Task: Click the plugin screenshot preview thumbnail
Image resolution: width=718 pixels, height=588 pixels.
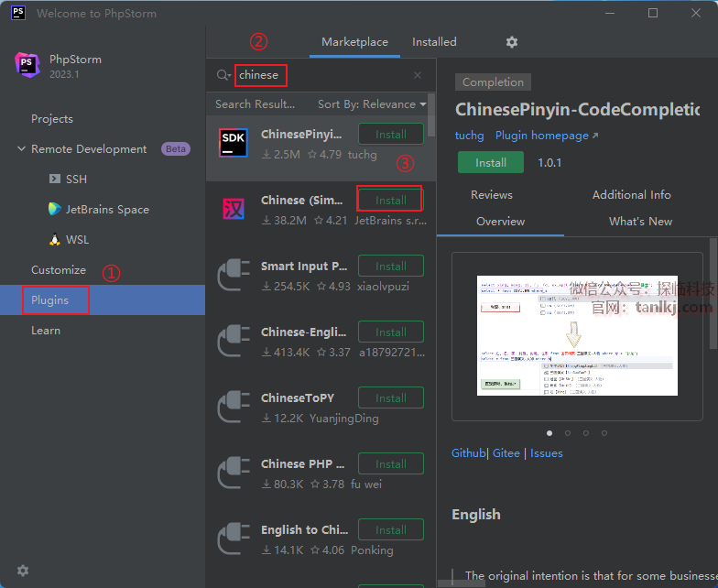Action: tap(577, 335)
